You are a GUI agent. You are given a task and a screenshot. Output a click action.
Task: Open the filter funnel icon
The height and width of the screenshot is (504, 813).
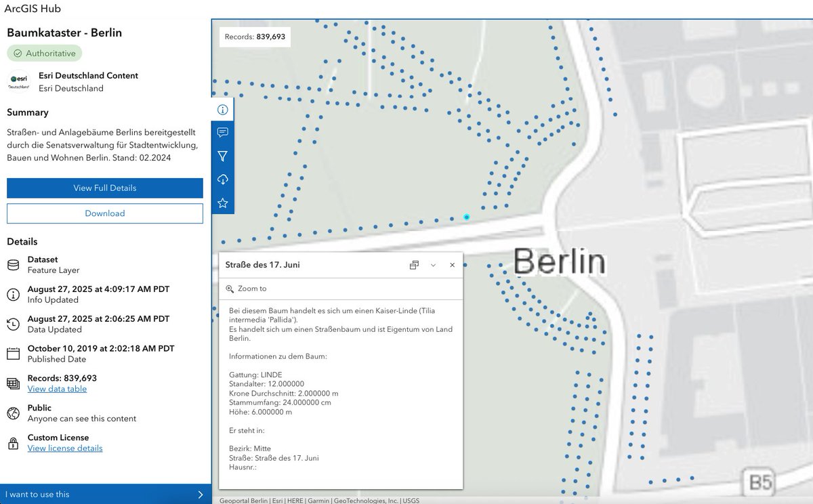[x=222, y=156]
